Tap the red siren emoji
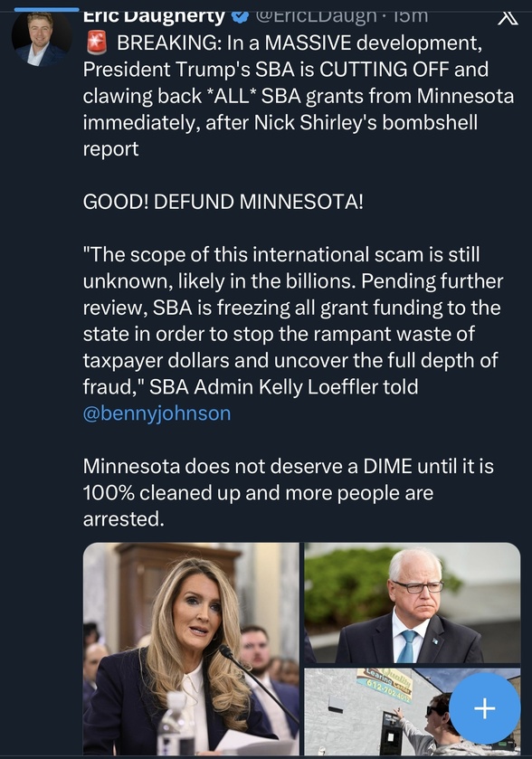This screenshot has height=759, width=532. tap(96, 43)
